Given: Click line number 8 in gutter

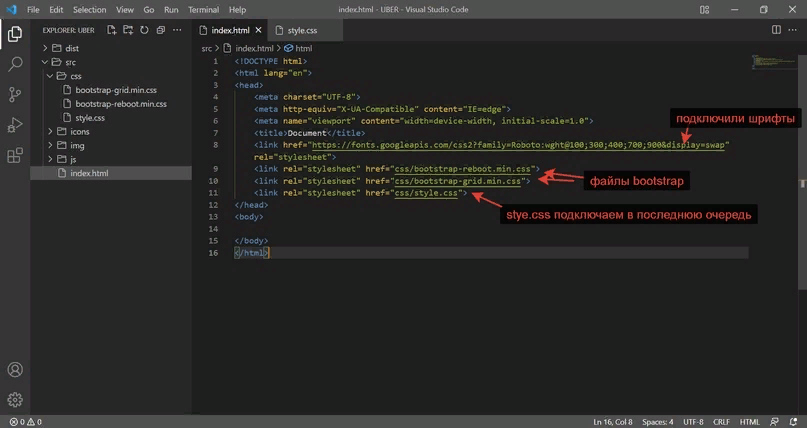Looking at the screenshot, I should point(216,145).
